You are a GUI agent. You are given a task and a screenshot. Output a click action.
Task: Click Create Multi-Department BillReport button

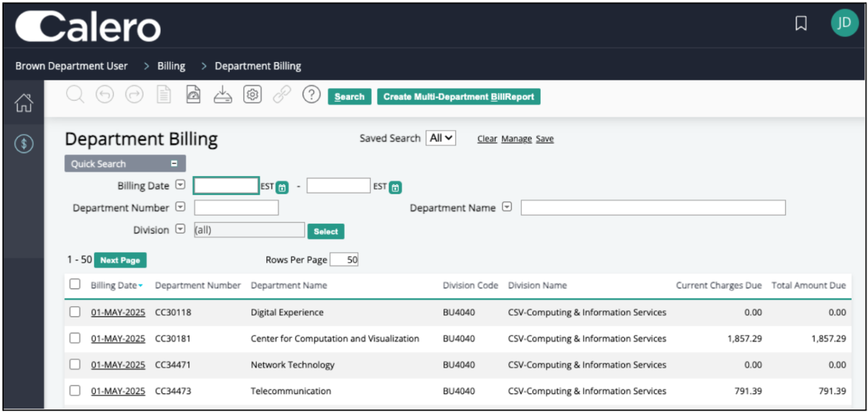click(x=458, y=97)
